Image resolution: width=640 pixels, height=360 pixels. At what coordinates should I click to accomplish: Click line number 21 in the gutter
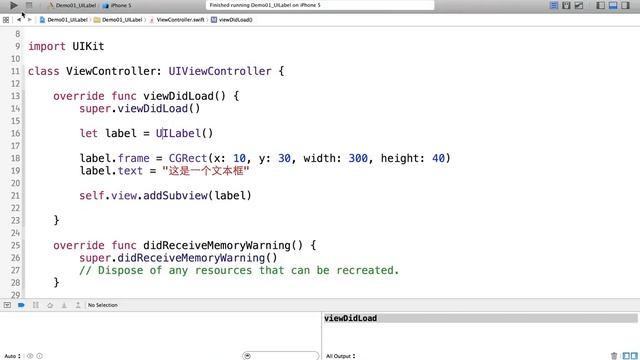[16, 196]
